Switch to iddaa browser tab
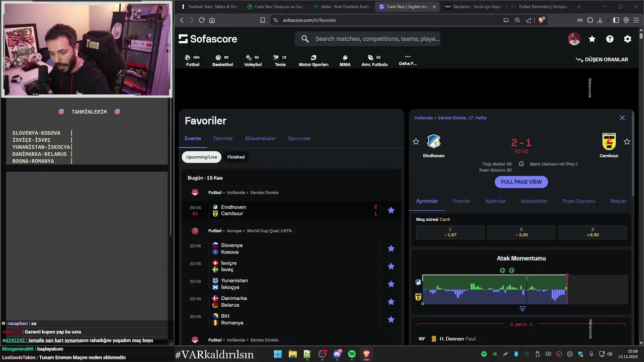 (x=341, y=7)
